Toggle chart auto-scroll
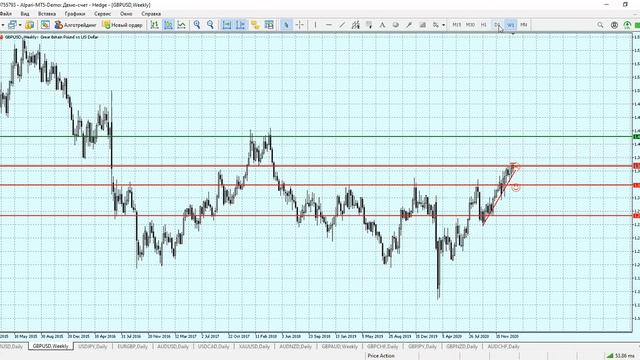Screen dimensions: 640x360 click(x=227, y=25)
